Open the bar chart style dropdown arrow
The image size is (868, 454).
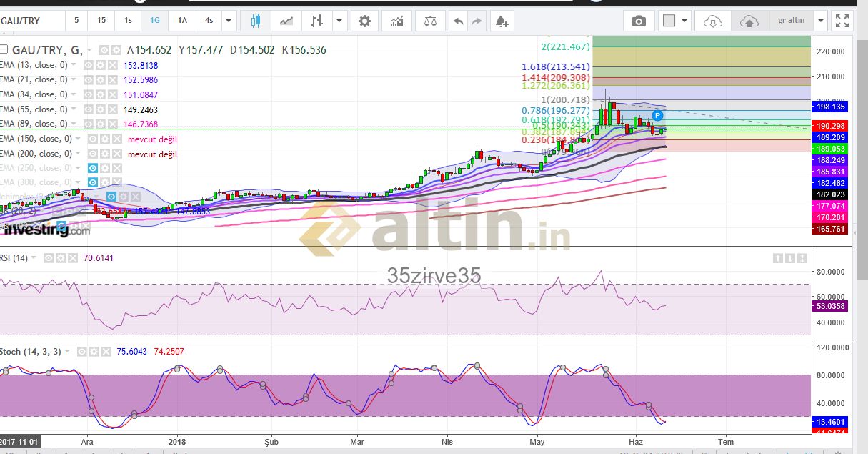pos(339,21)
